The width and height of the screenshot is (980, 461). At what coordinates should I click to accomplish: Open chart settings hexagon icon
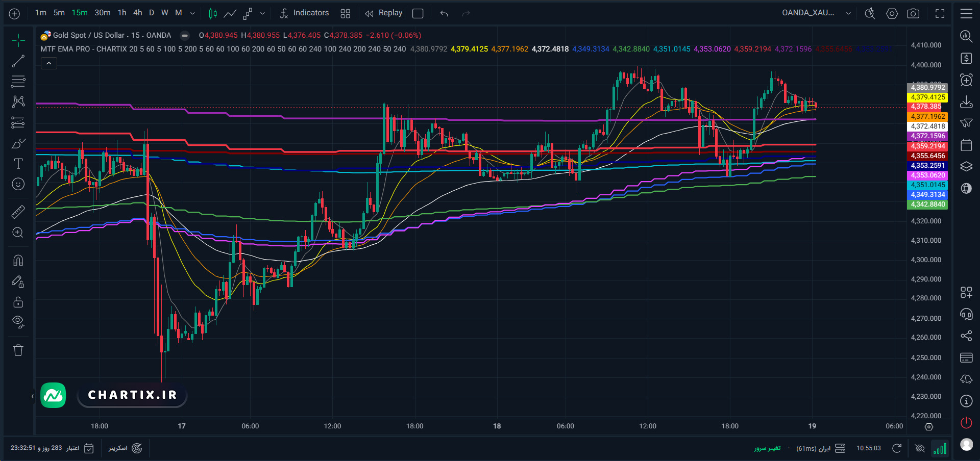point(892,13)
